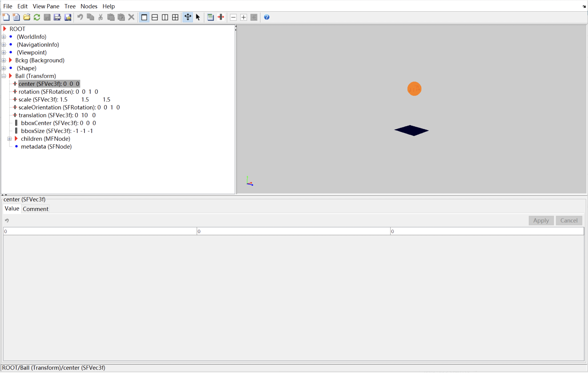Click the green reload icon
Screen dimensions: 588x373
pos(37,17)
